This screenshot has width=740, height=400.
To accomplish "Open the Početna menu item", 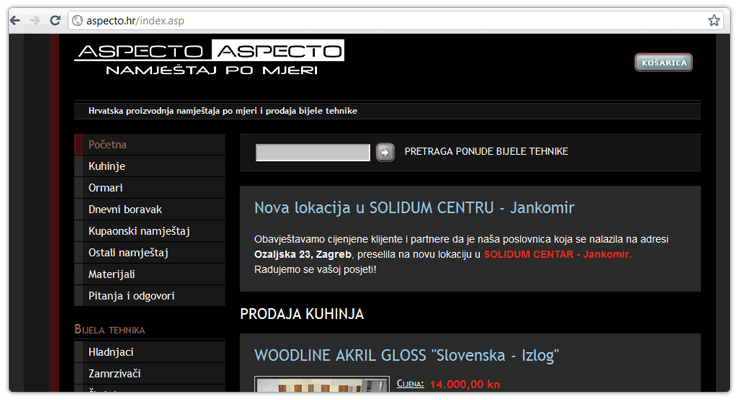I will pyautogui.click(x=150, y=144).
